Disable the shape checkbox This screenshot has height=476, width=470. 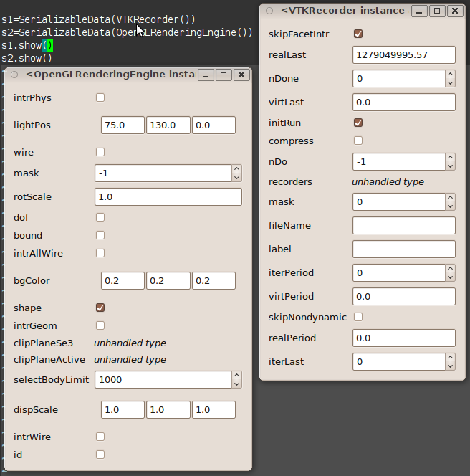(100, 308)
